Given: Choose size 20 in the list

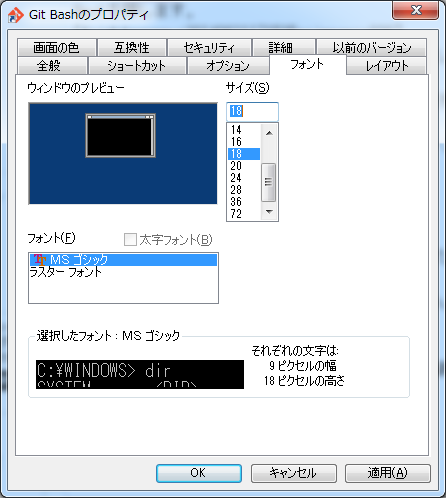Looking at the screenshot, I should click(244, 166).
